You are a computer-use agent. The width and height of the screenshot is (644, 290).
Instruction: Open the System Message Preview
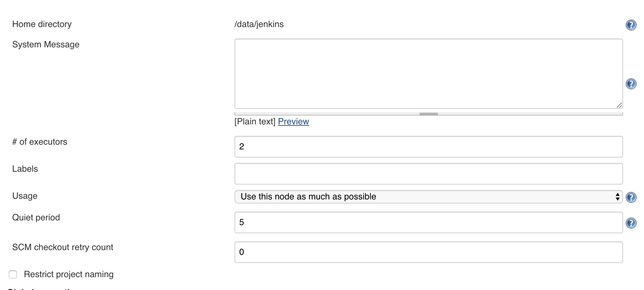click(293, 121)
